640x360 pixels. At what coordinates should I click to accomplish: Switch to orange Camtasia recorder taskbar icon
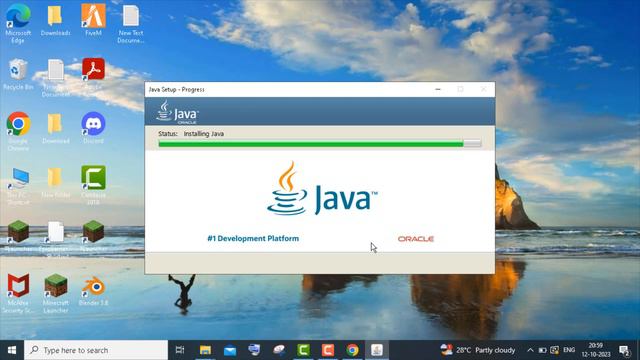(x=328, y=350)
